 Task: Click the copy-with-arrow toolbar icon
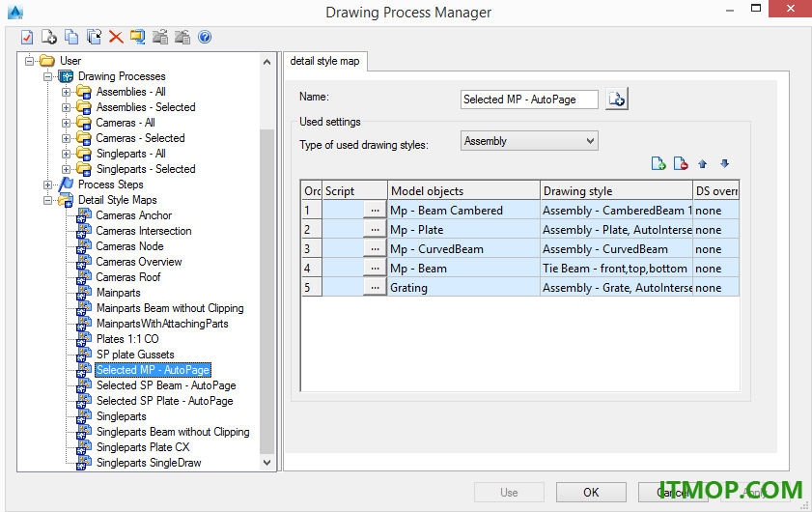click(x=94, y=37)
